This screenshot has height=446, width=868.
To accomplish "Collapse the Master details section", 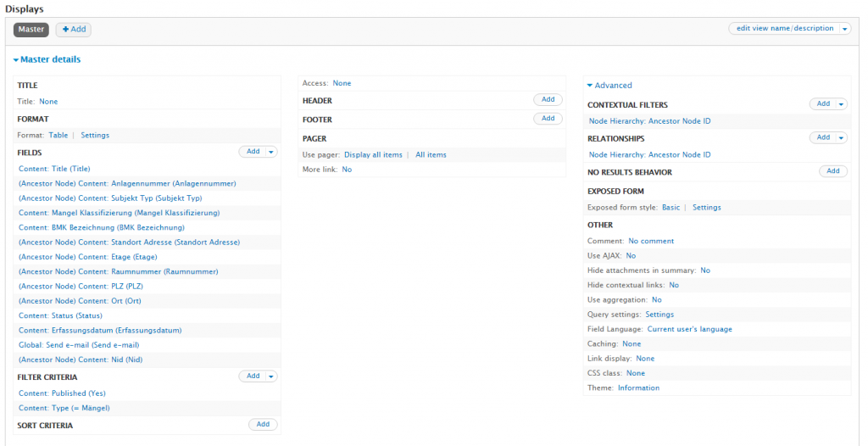I will [47, 60].
